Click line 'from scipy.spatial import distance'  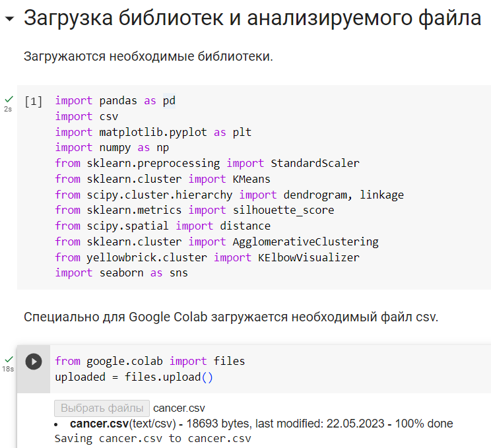[x=163, y=226]
